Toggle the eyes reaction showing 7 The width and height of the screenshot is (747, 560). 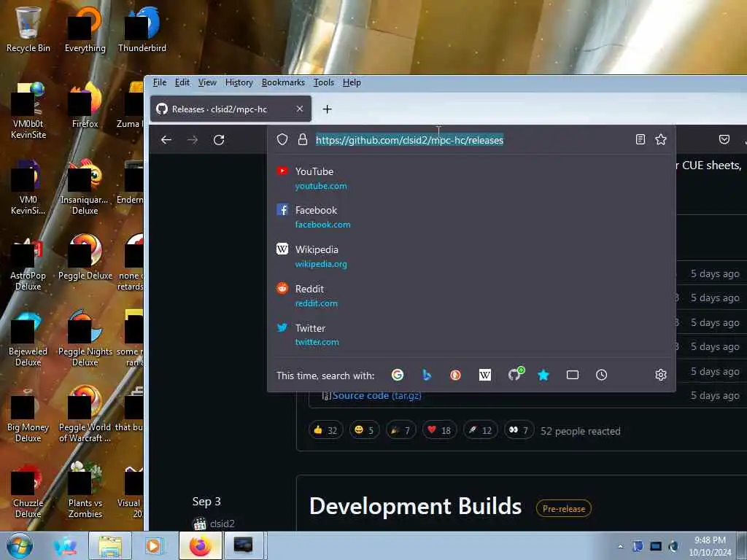coord(519,430)
